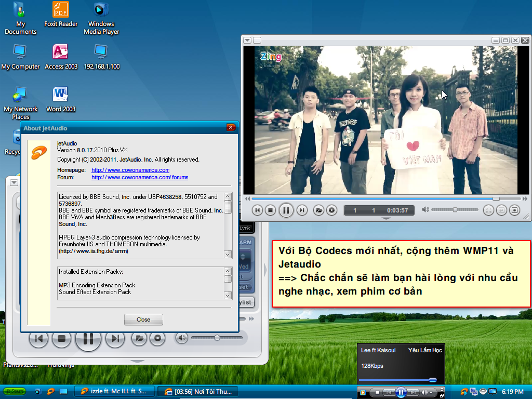
Task: Expand bottom arrow of jetAudio main player
Action: click(137, 362)
